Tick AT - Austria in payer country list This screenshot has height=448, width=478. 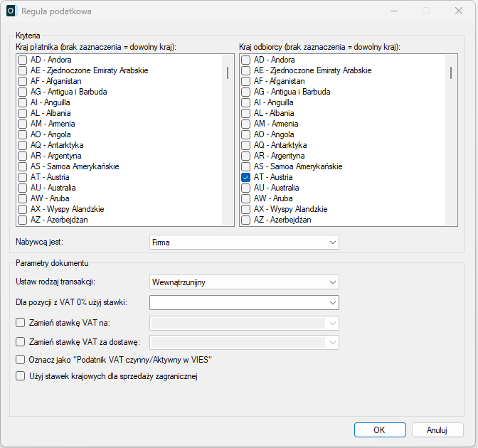[x=23, y=177]
